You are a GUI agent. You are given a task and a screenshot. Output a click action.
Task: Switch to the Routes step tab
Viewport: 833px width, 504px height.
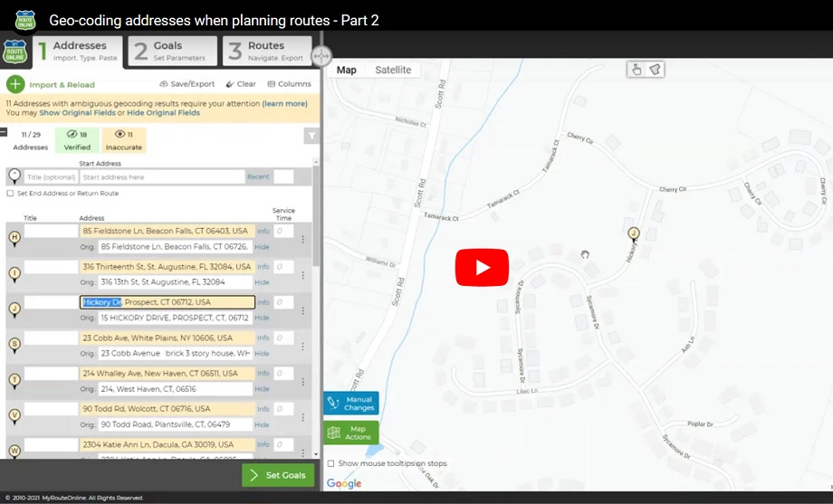point(267,51)
